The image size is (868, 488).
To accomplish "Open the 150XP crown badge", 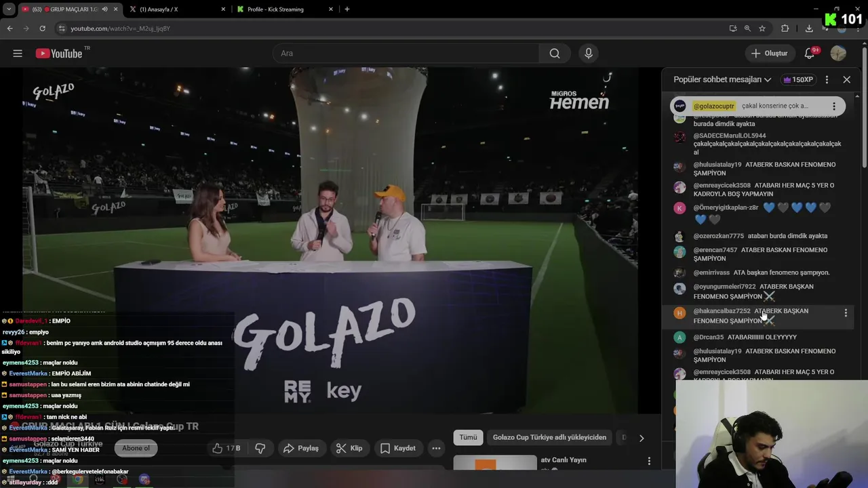I will tap(797, 79).
